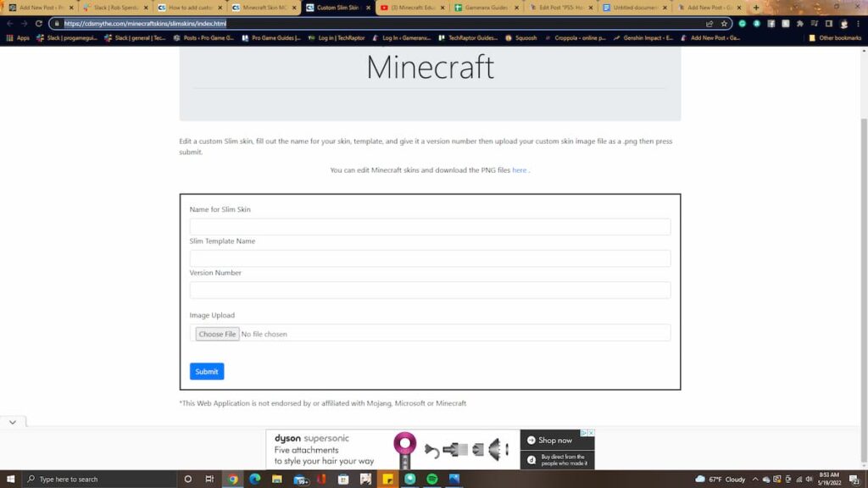The width and height of the screenshot is (868, 488).
Task: Switch to the How to add custom tab
Action: point(190,8)
